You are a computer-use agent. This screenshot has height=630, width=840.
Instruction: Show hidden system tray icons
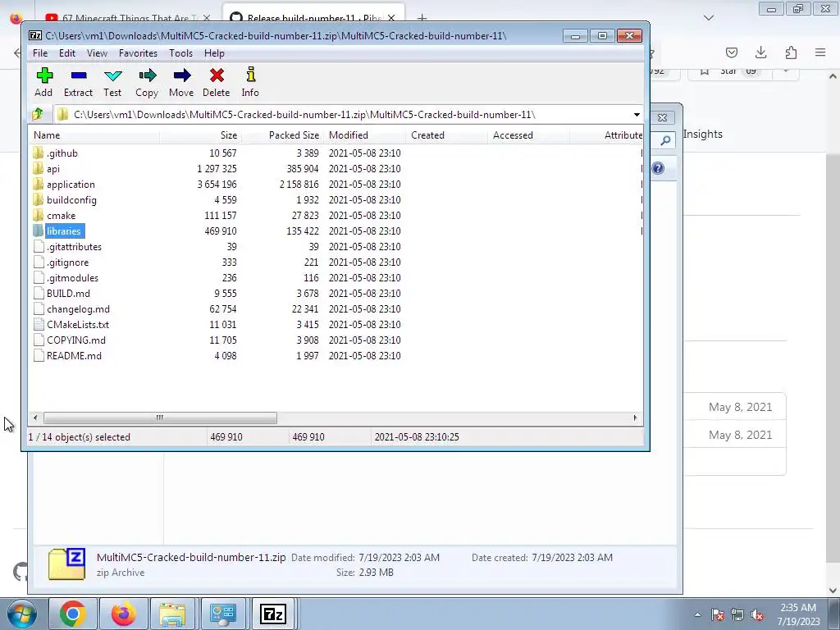697,614
